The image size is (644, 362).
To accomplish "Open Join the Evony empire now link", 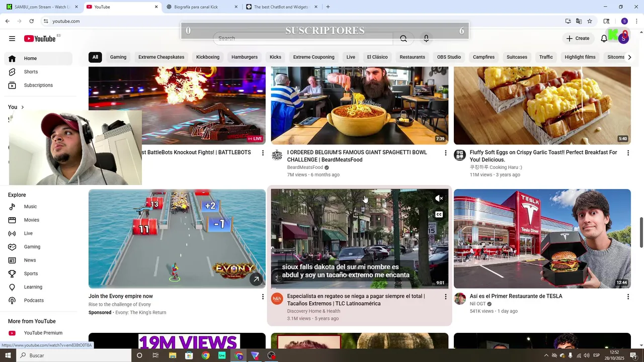I will pos(121,296).
